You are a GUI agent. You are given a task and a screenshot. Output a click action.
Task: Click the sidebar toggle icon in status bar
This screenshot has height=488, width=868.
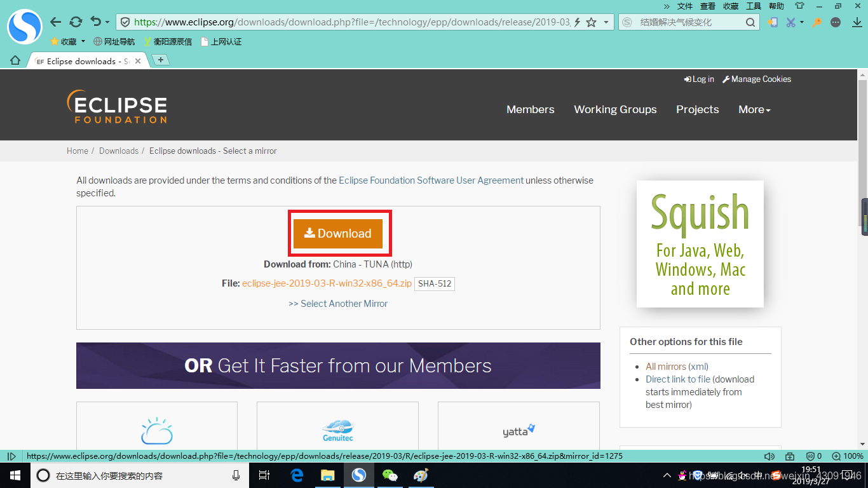coord(11,456)
